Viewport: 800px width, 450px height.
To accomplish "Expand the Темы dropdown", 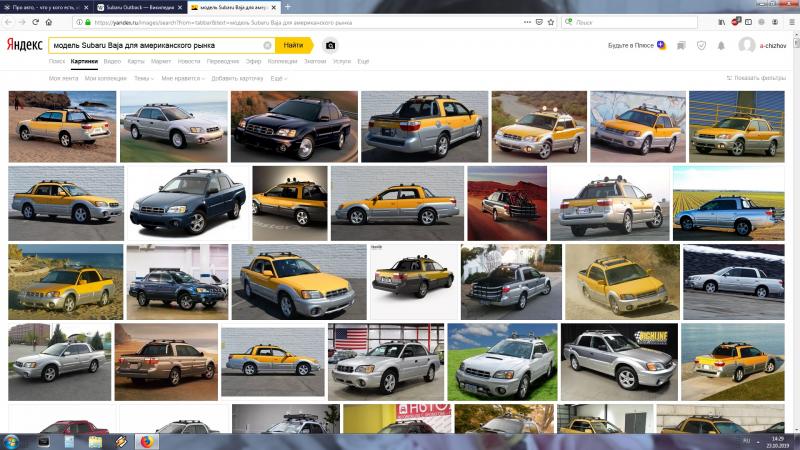I will [x=143, y=79].
